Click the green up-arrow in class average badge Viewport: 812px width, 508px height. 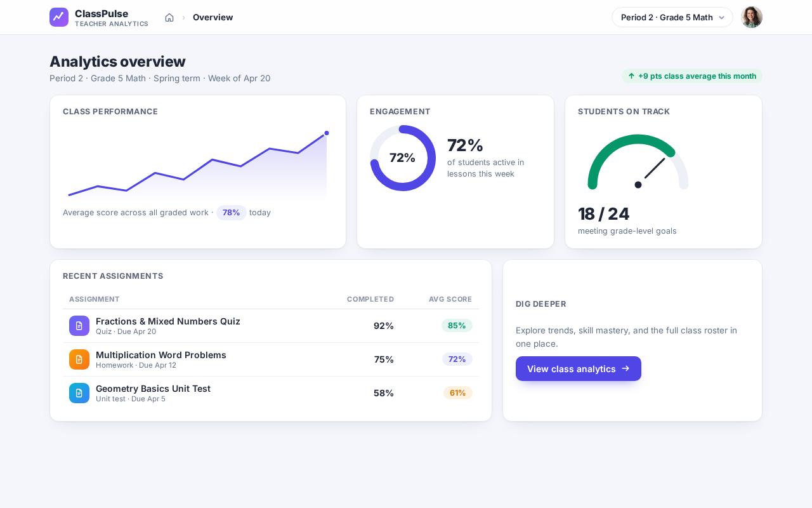(x=631, y=76)
